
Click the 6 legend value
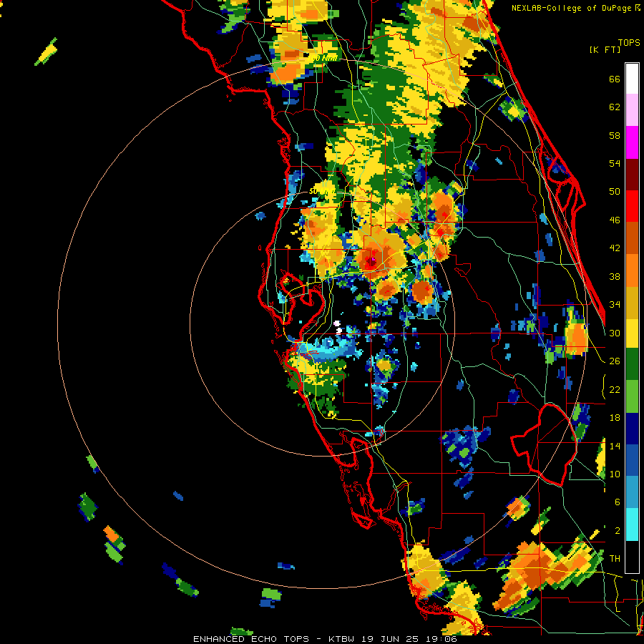(x=617, y=502)
